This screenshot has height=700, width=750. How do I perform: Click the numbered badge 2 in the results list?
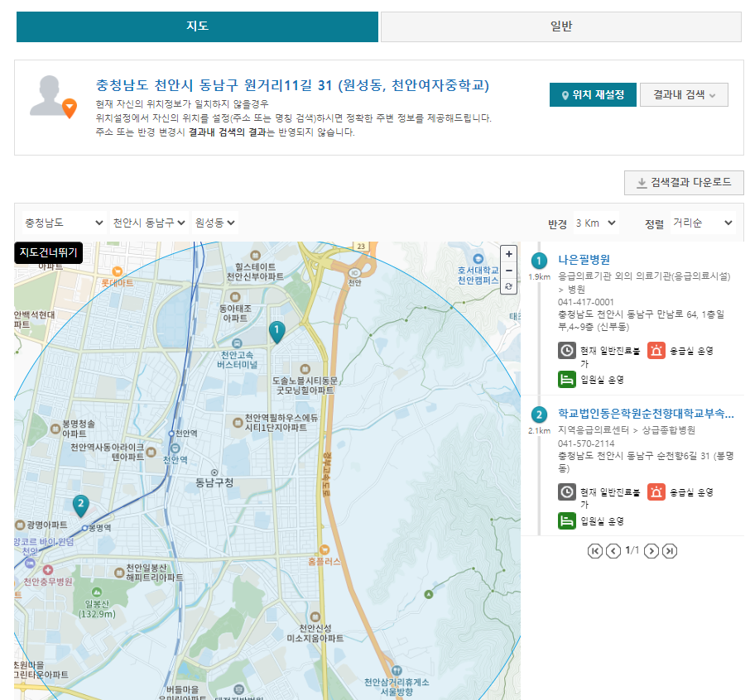click(x=539, y=415)
